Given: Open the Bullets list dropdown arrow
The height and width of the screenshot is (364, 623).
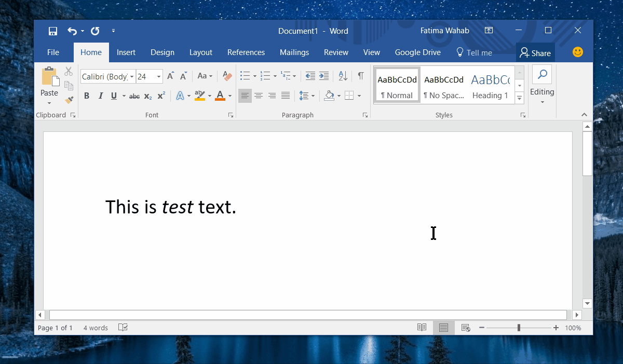Looking at the screenshot, I should click(254, 76).
